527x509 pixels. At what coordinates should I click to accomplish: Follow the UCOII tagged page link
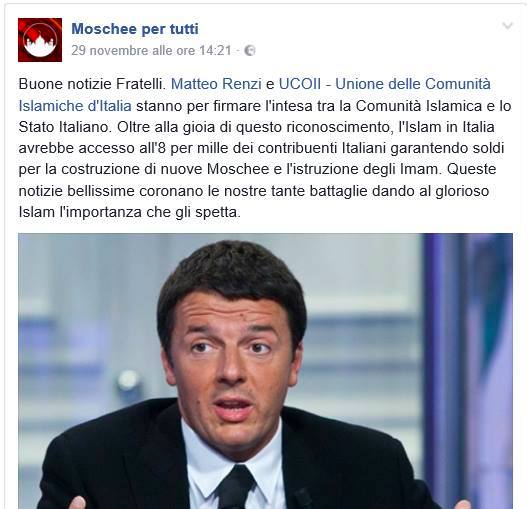tap(299, 84)
